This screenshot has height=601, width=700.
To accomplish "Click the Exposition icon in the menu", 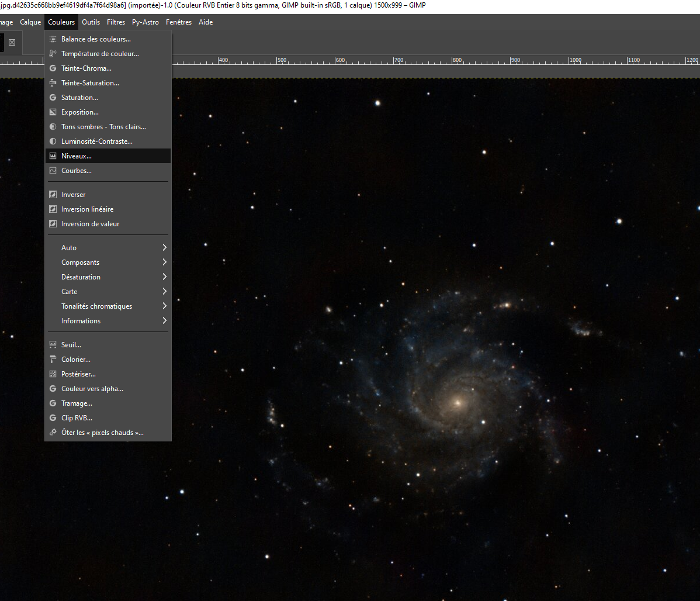I will pos(53,112).
